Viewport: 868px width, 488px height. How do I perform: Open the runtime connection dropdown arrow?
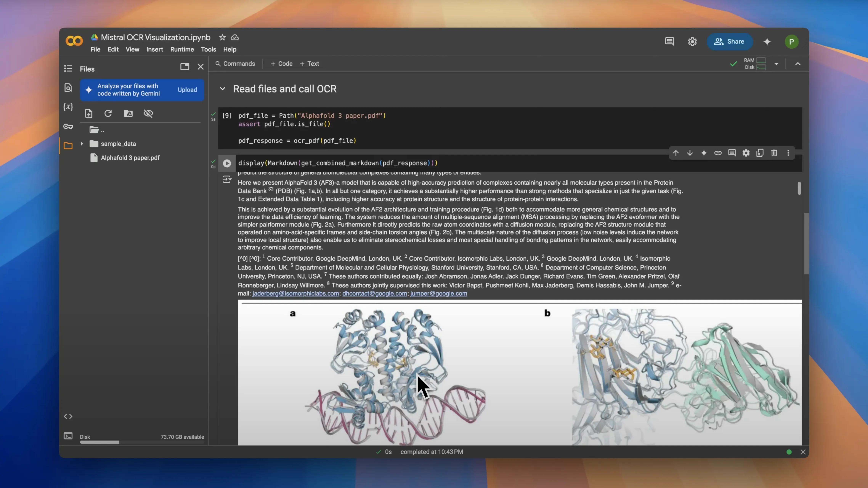776,64
